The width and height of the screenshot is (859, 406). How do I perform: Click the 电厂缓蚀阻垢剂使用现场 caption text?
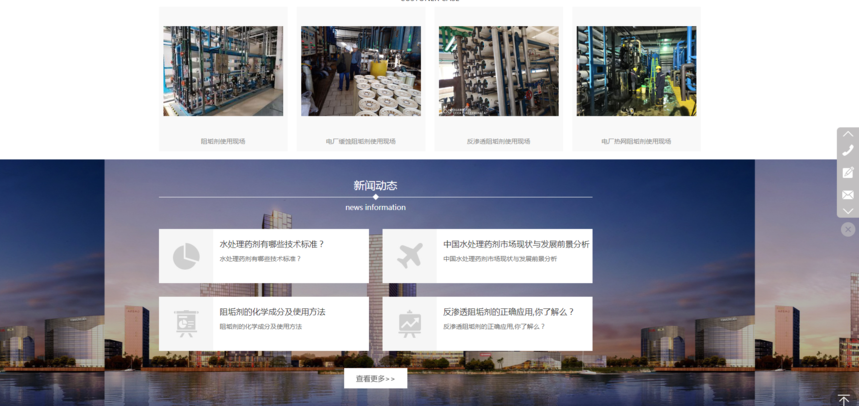[360, 141]
